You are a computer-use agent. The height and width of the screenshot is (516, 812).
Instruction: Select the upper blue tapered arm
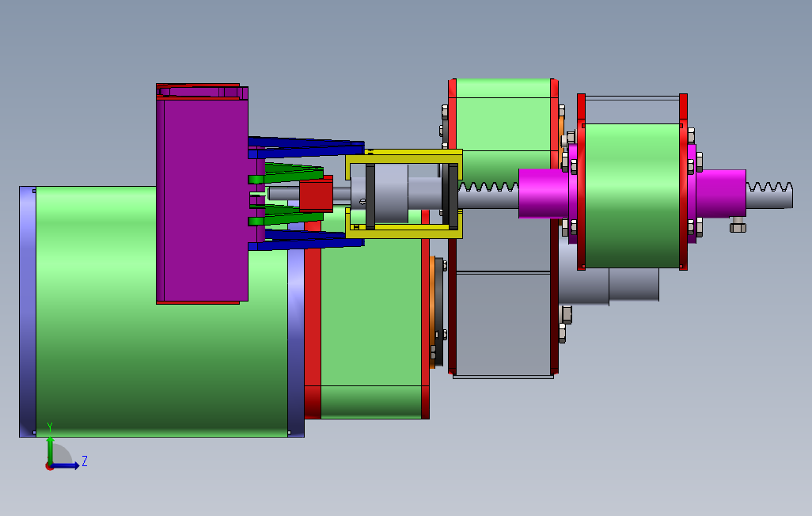pos(305,147)
